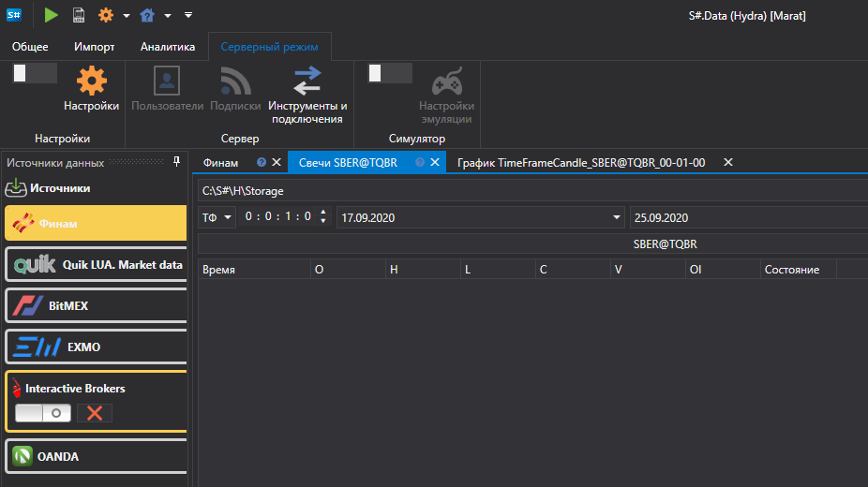Screen dimensions: 868x487
Task: Open quick access toolbar customization arrow
Action: coord(188,15)
